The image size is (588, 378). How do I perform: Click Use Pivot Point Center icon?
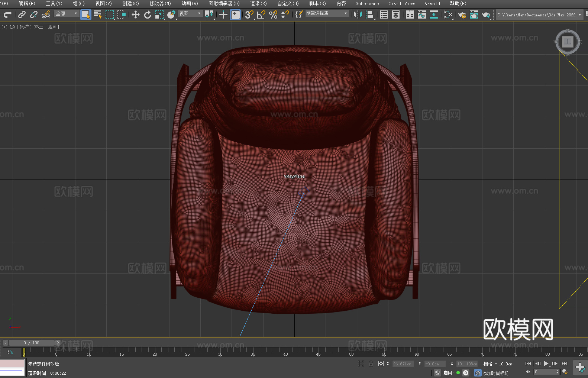tap(209, 14)
